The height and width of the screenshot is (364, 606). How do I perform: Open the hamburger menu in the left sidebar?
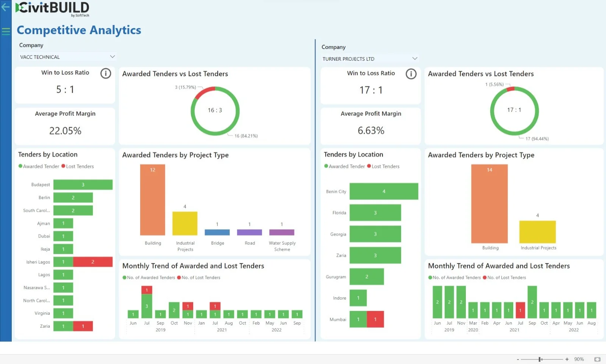click(x=6, y=31)
